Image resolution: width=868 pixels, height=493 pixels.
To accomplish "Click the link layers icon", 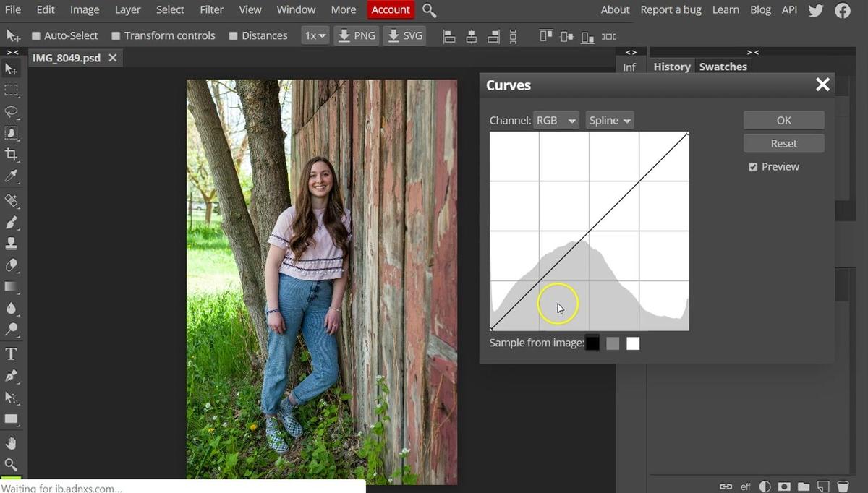I will pos(726,486).
